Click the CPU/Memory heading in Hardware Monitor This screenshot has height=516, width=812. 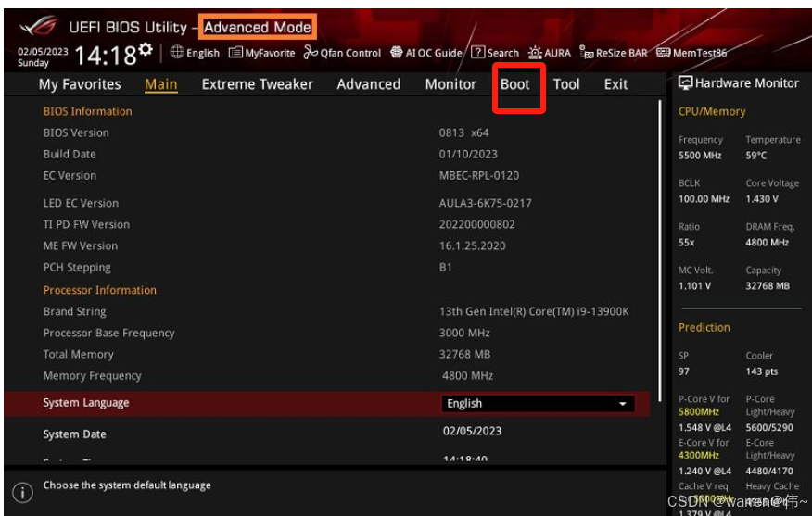pyautogui.click(x=712, y=112)
